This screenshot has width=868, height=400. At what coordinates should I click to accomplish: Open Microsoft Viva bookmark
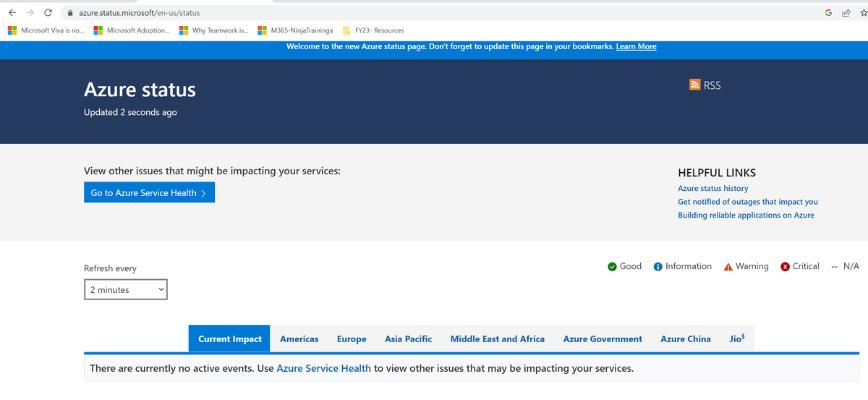pos(46,30)
